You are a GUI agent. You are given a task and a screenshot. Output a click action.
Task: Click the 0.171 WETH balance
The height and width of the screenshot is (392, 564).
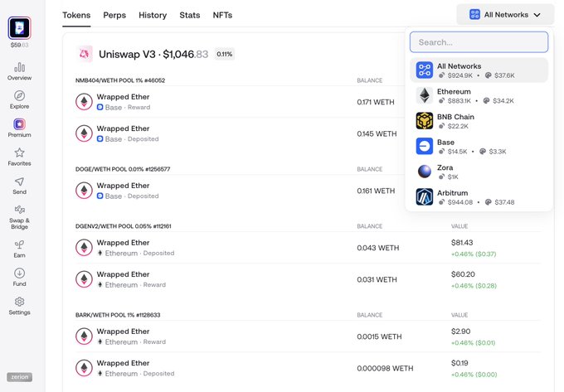click(x=376, y=102)
